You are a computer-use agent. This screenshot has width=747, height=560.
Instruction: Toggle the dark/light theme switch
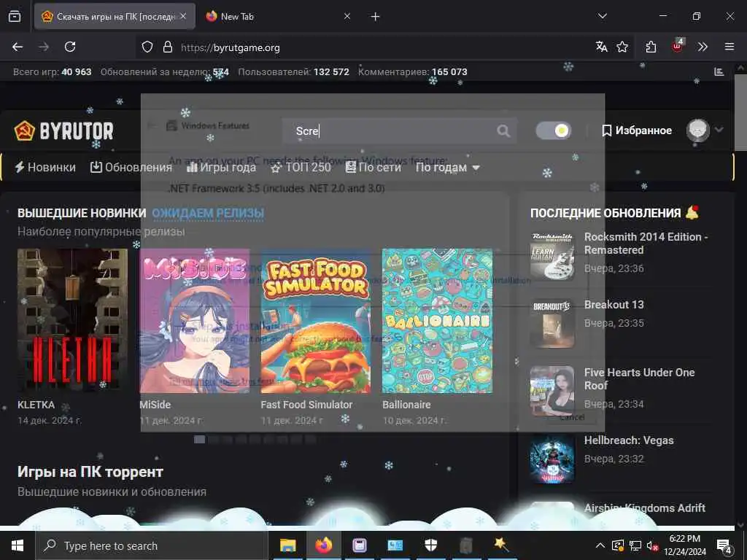[554, 131]
